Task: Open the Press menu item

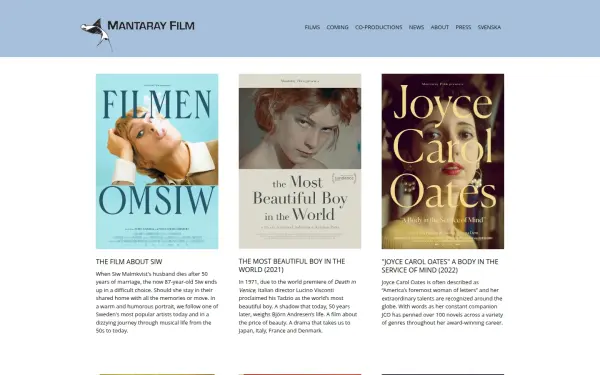Action: pyautogui.click(x=463, y=27)
